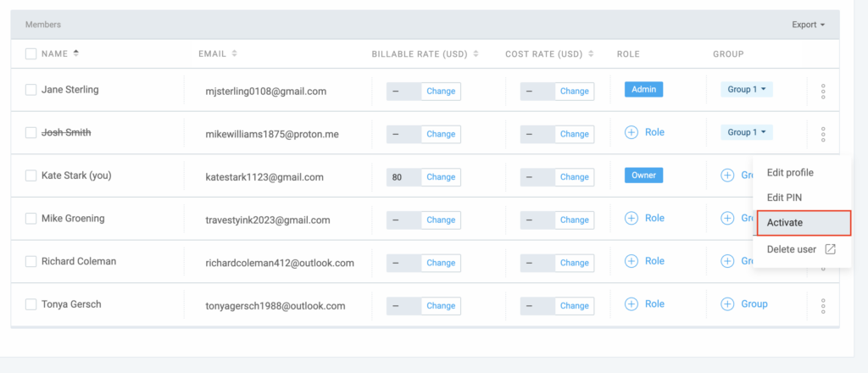Check the select-all checkbox in header
Viewport: 868px width, 373px height.
click(x=31, y=53)
